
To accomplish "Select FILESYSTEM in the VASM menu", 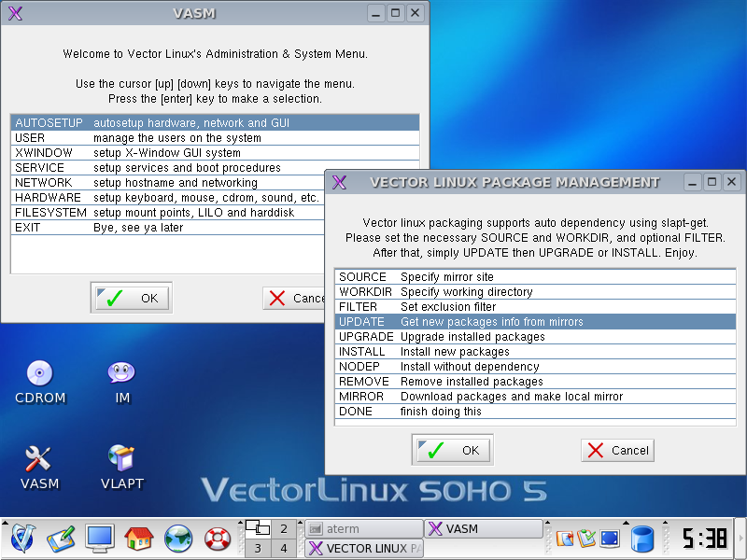I will 168,213.
